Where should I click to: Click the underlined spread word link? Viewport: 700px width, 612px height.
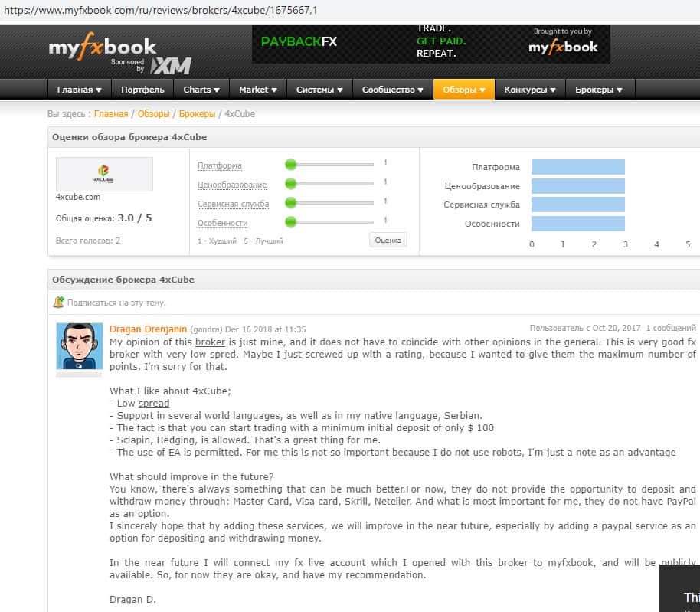tap(154, 404)
